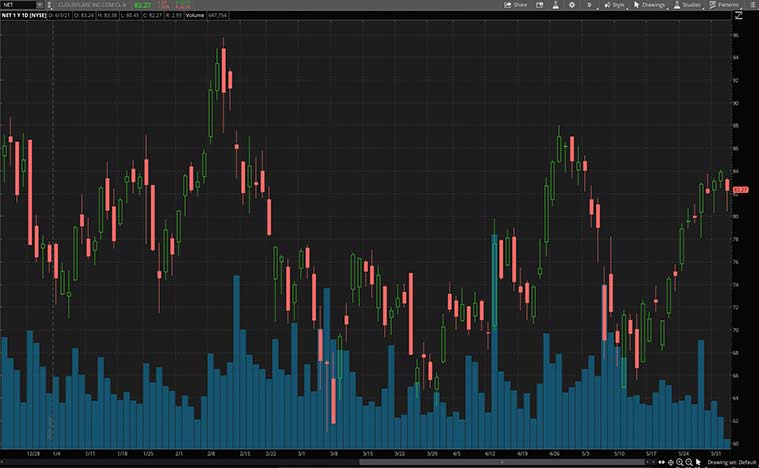Viewport: 759px width, 468px height.
Task: Click the Share icon in the toolbar
Action: pos(516,5)
